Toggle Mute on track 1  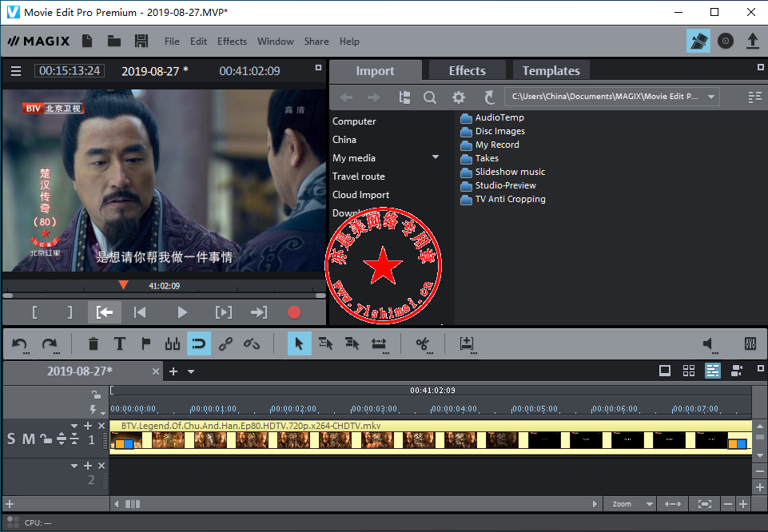(x=29, y=439)
